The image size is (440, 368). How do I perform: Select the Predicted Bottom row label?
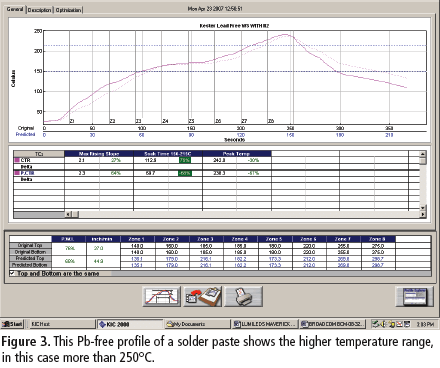30,265
